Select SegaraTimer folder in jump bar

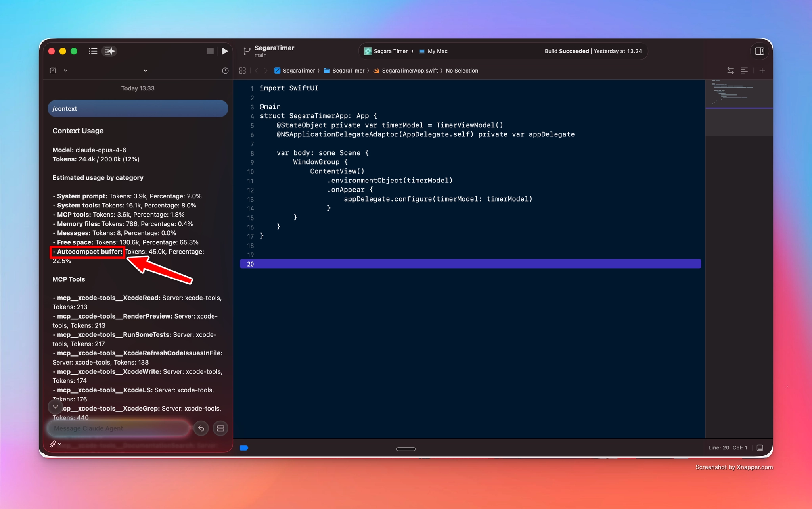point(344,71)
